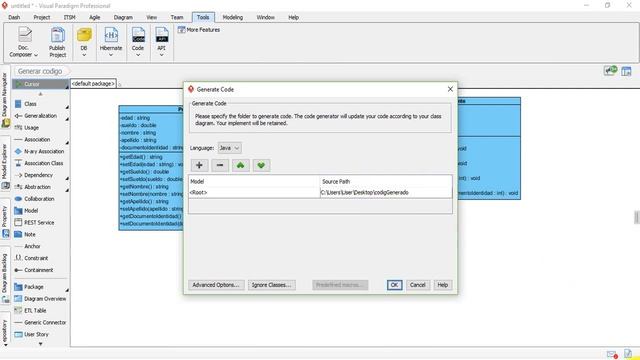This screenshot has height=360, width=640.
Task: Select the REST Service tool
Action: [x=39, y=222]
